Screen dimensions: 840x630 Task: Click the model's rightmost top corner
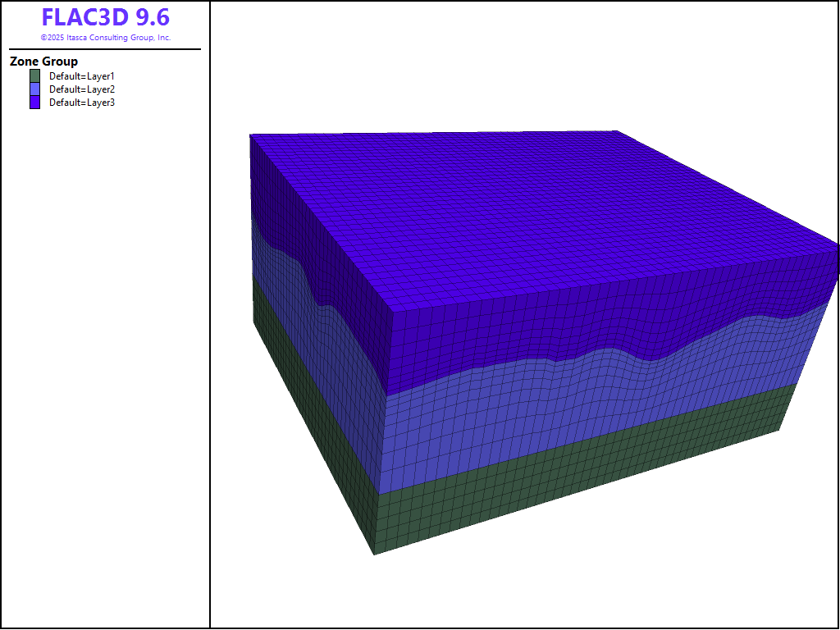(837, 244)
